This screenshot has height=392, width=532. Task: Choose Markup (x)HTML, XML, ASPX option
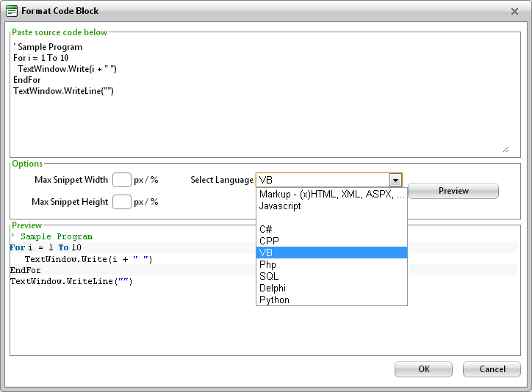331,194
